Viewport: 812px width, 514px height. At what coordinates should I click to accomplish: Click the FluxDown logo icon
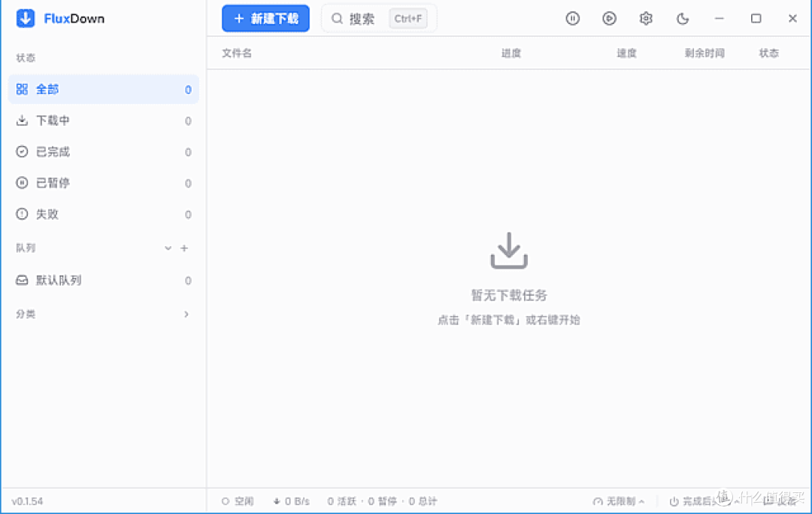pos(26,18)
